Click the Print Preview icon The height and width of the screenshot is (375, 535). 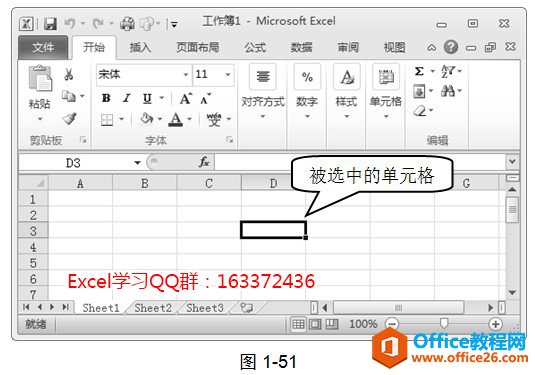tap(147, 24)
